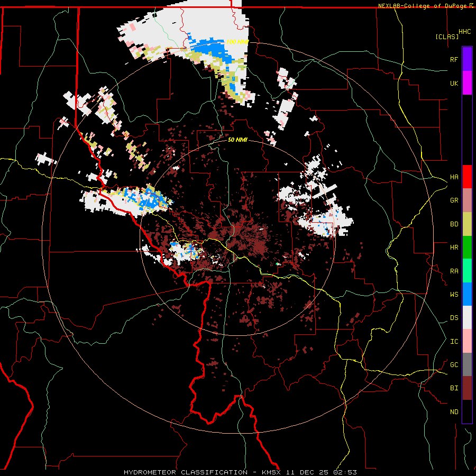476x476 pixels.
Task: Click the '11 DEC 25' date text
Action: click(x=308, y=472)
